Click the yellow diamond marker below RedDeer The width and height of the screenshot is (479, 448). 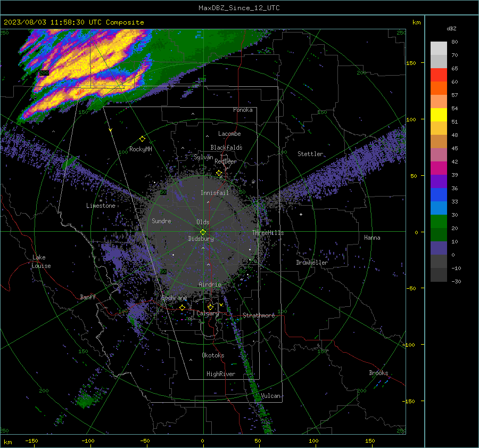[219, 173]
